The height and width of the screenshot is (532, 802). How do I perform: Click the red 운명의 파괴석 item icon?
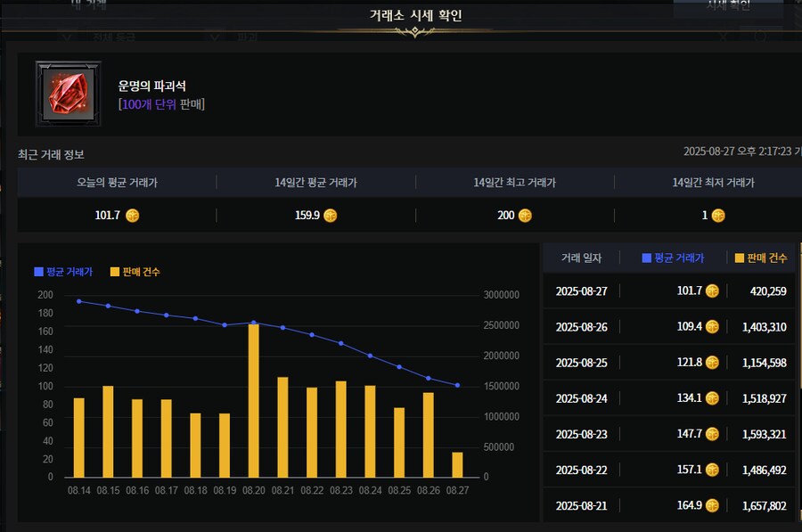coord(68,94)
